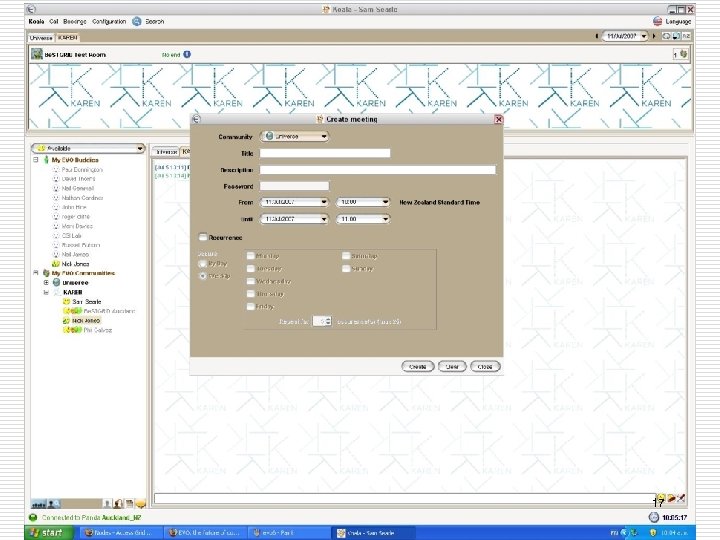Screen dimensions: 720x540
Task: Click the yellow chat bubble icon under buddy list
Action: point(141,504)
